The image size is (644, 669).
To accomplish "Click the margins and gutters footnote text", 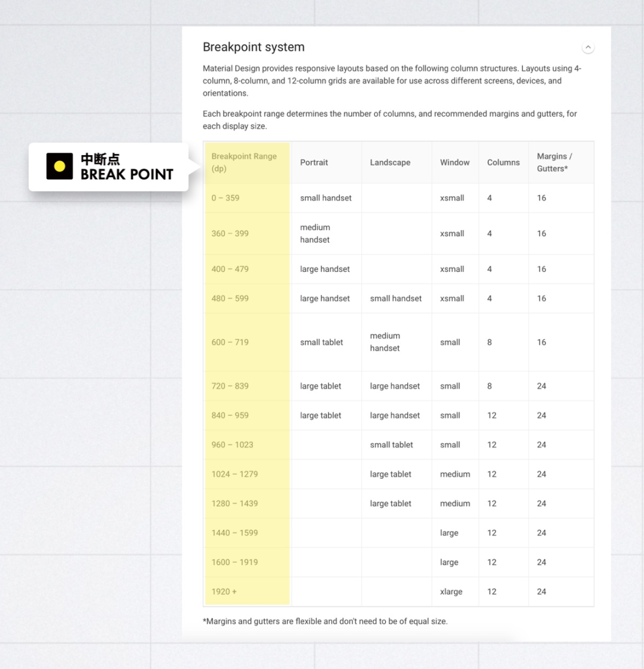I will 325,621.
